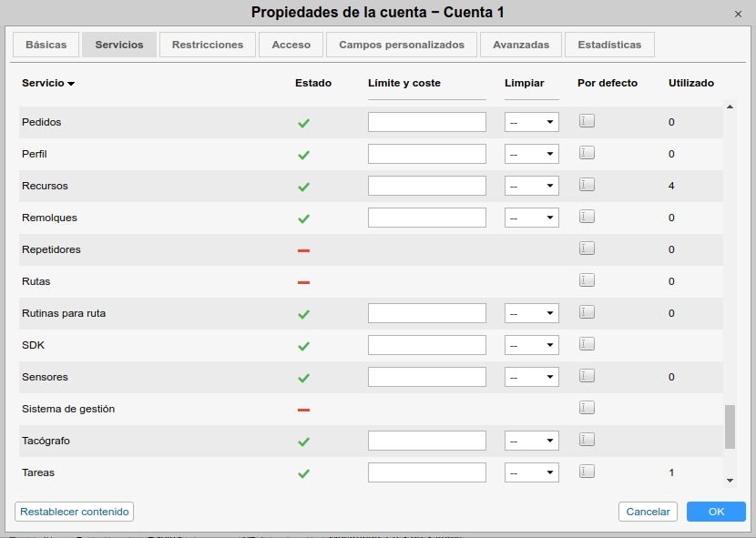Click the default icon for Tareas row
The width and height of the screenshot is (756, 538).
point(587,472)
